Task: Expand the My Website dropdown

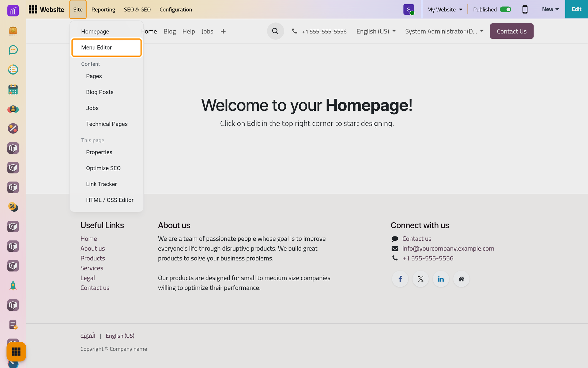Action: (x=445, y=10)
